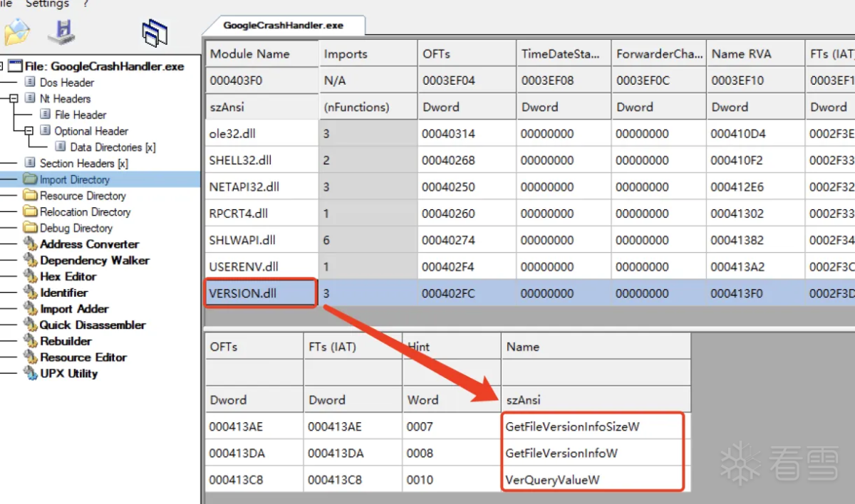Click the Import Adder tool icon
855x504 pixels.
(30, 308)
